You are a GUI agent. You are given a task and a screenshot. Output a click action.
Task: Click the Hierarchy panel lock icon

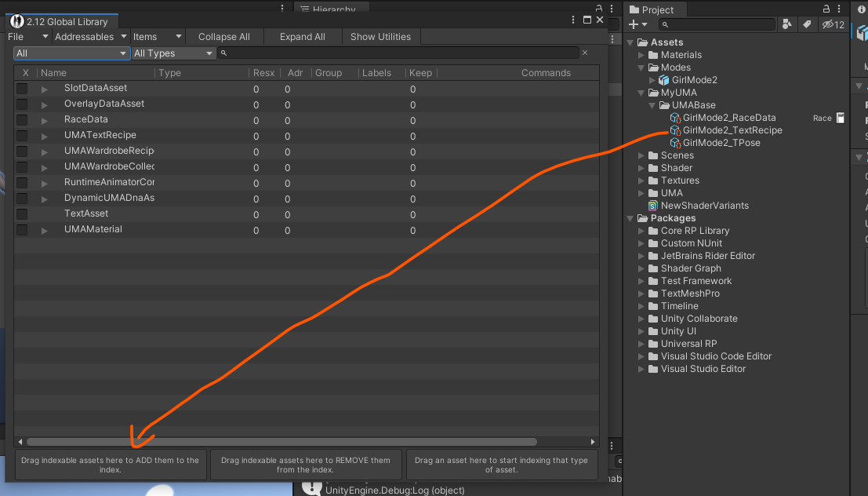click(x=598, y=9)
